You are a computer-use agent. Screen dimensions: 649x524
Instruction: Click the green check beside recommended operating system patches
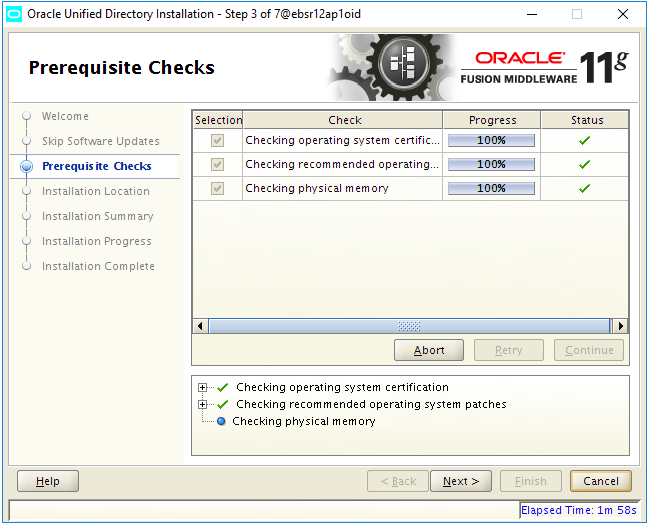point(223,404)
